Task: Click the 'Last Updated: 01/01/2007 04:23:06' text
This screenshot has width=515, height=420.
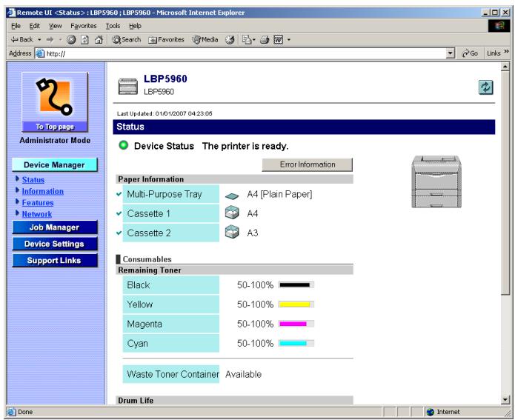Action: [165, 113]
